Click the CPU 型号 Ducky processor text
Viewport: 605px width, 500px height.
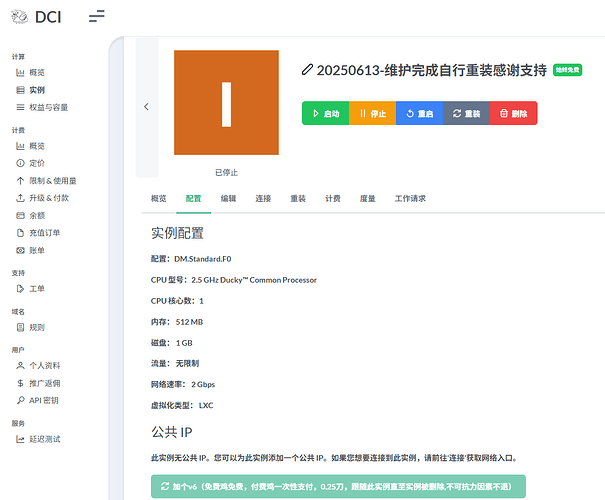pyautogui.click(x=254, y=280)
